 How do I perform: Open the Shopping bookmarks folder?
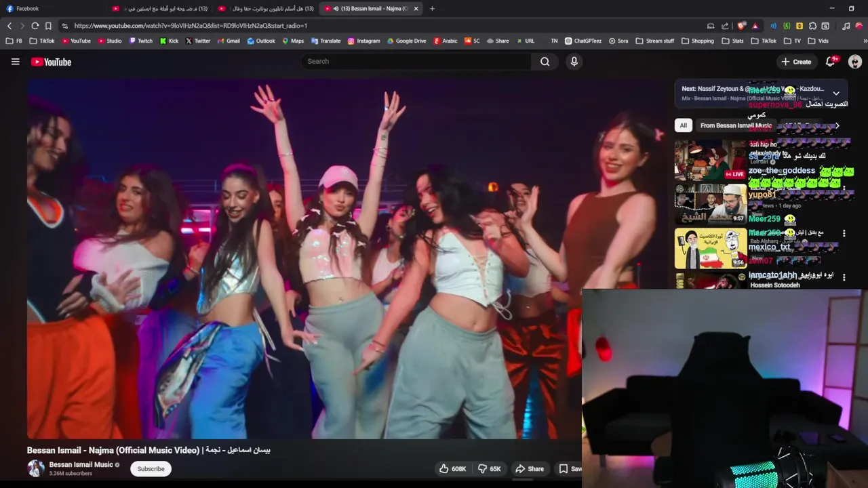click(697, 41)
